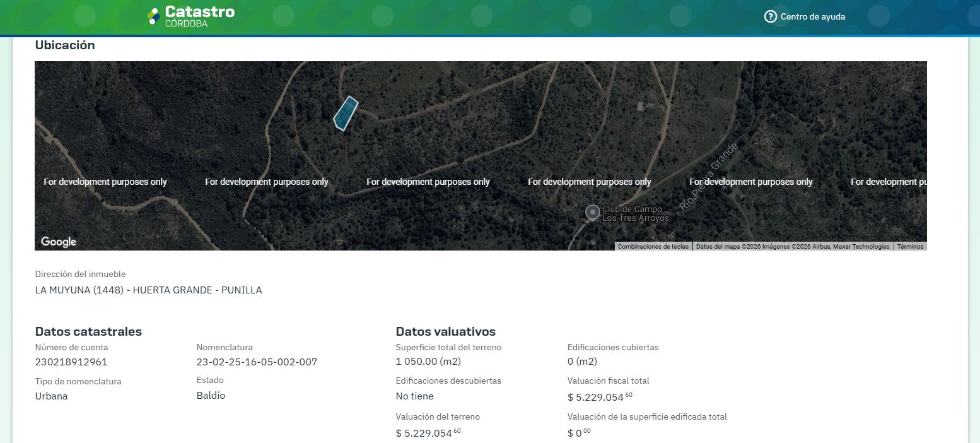Click the Club de Campo map pin
The image size is (980, 443).
(x=592, y=213)
